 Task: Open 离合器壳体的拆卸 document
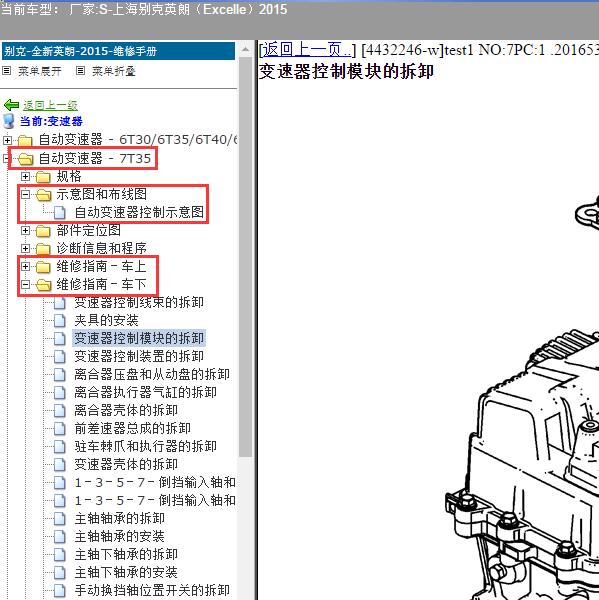coord(126,410)
